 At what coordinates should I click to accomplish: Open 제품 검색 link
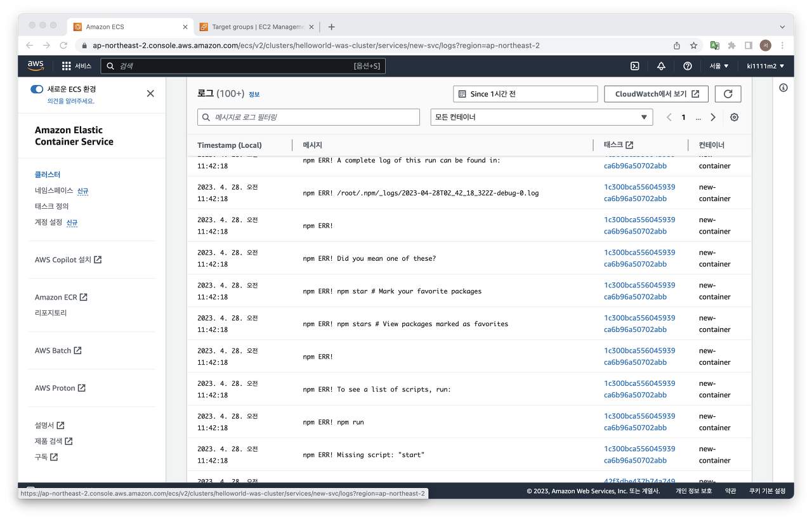point(53,441)
